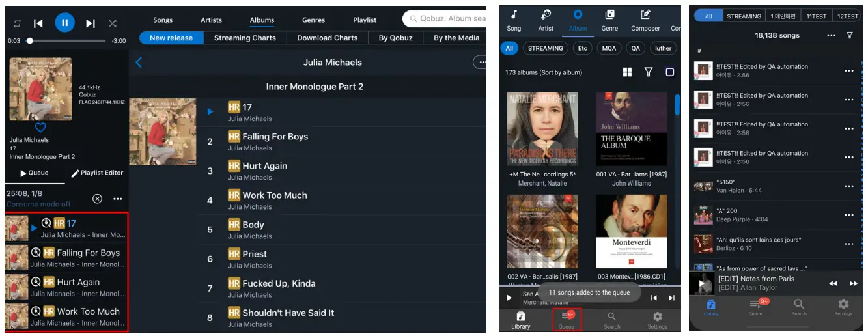Screen dimensions: 868x336
Task: Open the Queue tab under now playing
Action: click(35, 173)
